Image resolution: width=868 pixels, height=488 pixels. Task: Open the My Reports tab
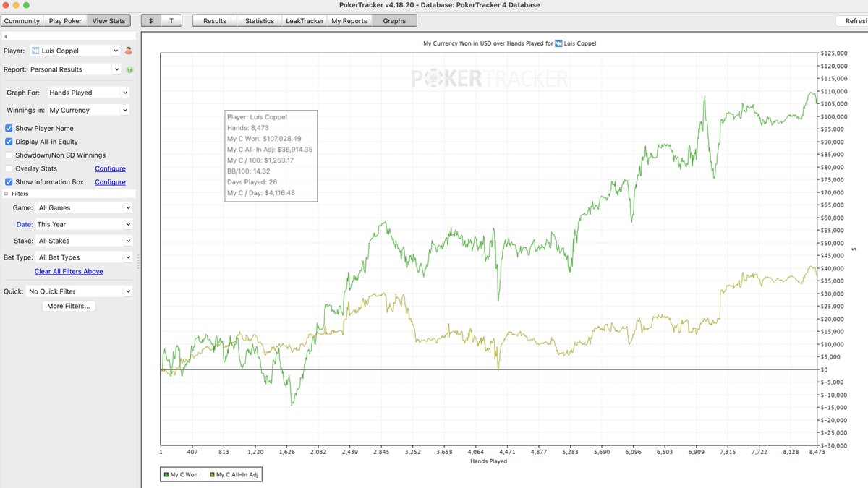(349, 21)
